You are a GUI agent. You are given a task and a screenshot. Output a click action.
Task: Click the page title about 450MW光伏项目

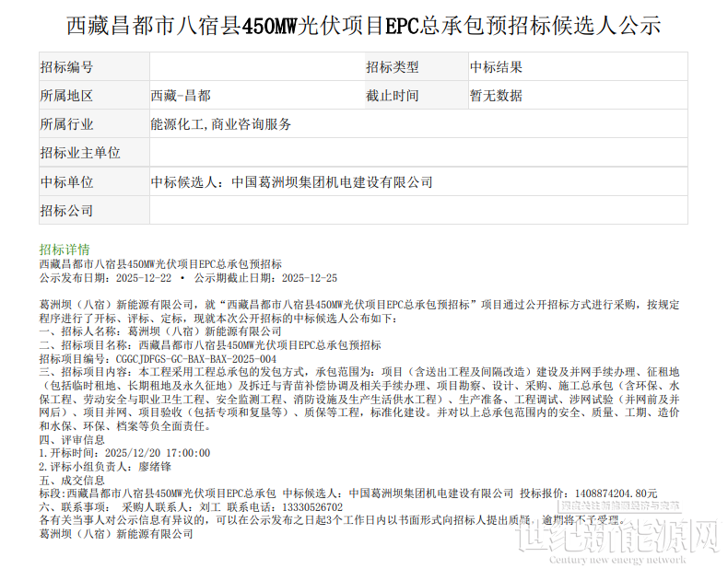364,25
